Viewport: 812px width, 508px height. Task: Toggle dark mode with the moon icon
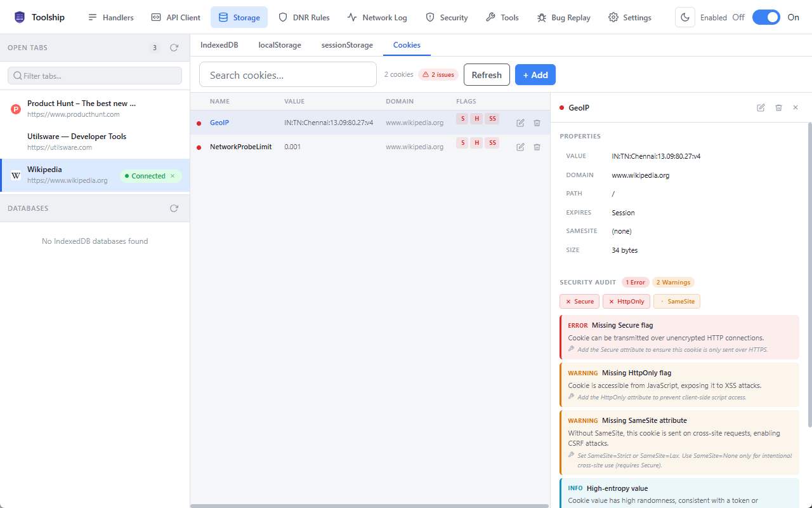685,17
